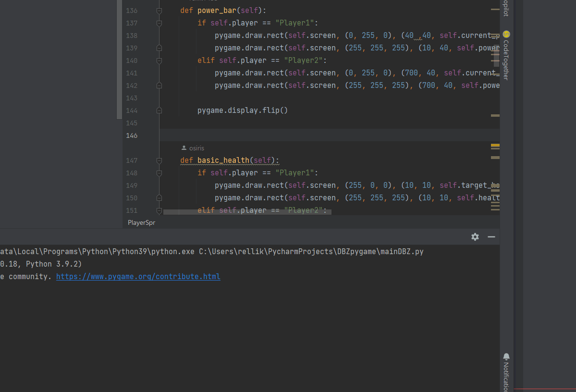Viewport: 576px width, 392px height.
Task: Click the horizontal editor scrollbar thumb
Action: pos(247,212)
